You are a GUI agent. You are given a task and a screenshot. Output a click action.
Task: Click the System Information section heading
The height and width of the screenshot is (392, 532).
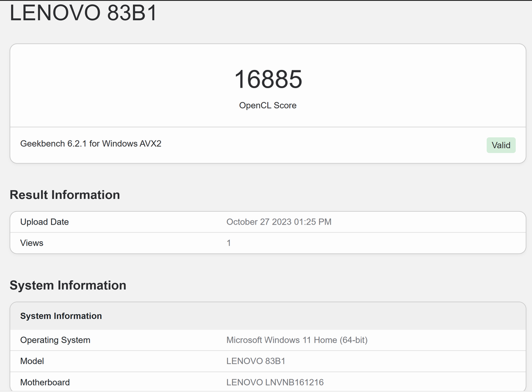(x=68, y=285)
